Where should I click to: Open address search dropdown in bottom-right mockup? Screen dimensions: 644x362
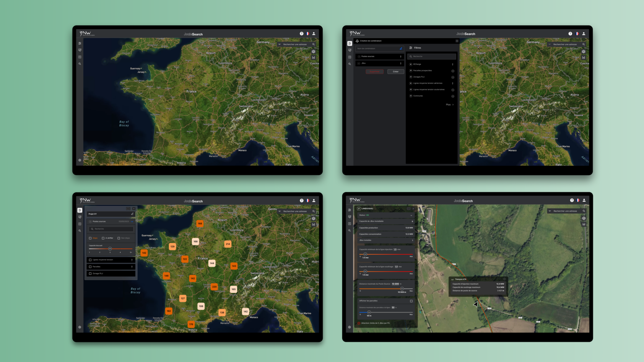tap(550, 211)
